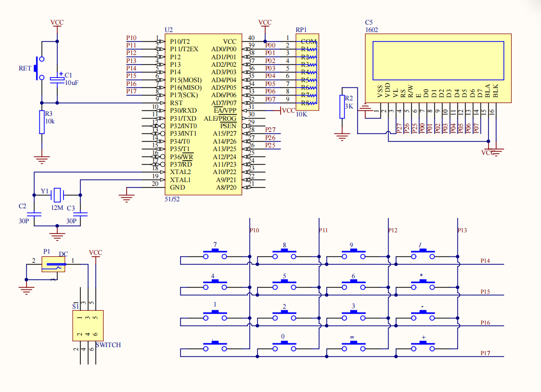This screenshot has height=392, width=541.
Task: Select the keypad push button labeled 5
Action: [x=284, y=285]
